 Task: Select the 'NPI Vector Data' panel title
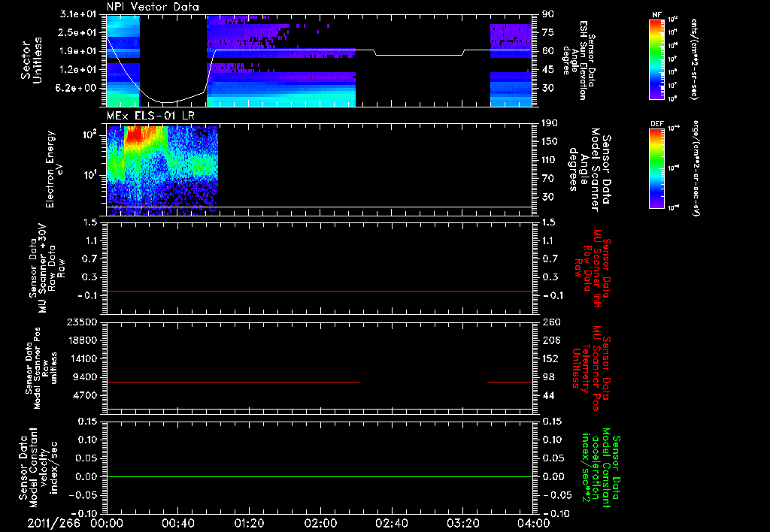click(x=153, y=7)
